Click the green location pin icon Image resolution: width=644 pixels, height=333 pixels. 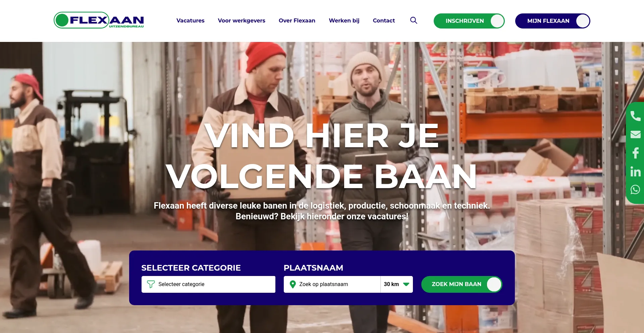pyautogui.click(x=292, y=284)
